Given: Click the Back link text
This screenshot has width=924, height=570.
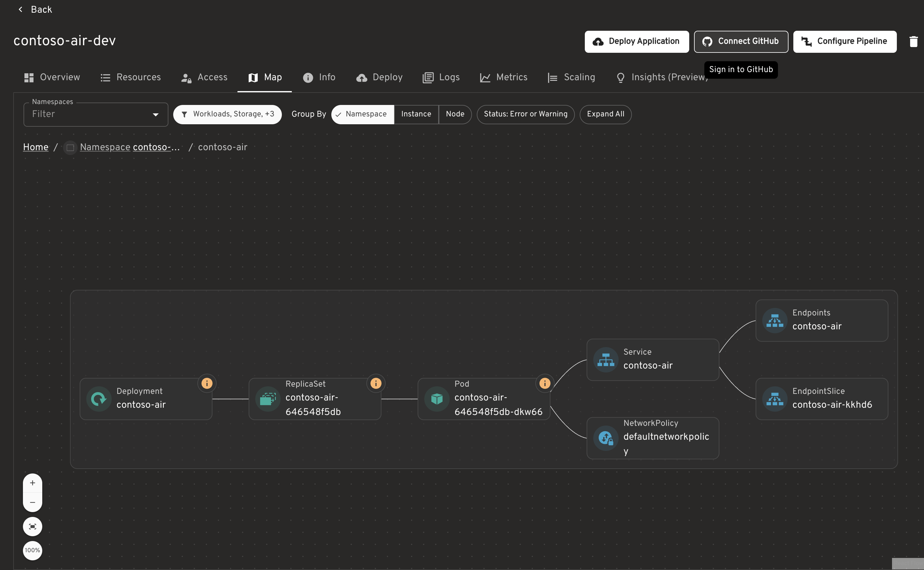Looking at the screenshot, I should (41, 9).
